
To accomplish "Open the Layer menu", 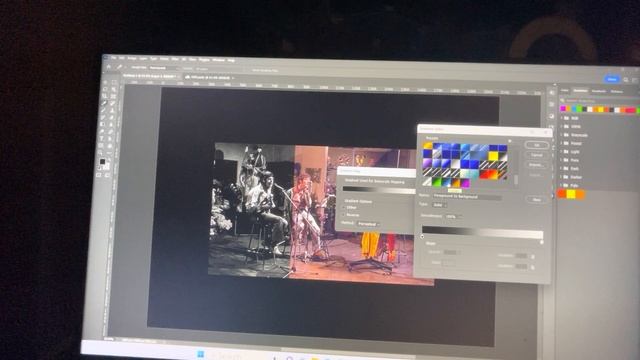I will [x=143, y=59].
